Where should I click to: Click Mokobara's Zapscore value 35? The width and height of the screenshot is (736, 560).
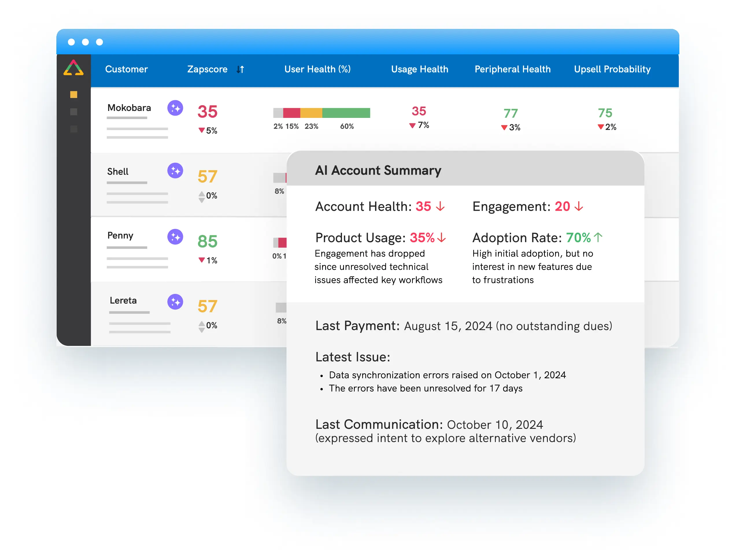[208, 111]
